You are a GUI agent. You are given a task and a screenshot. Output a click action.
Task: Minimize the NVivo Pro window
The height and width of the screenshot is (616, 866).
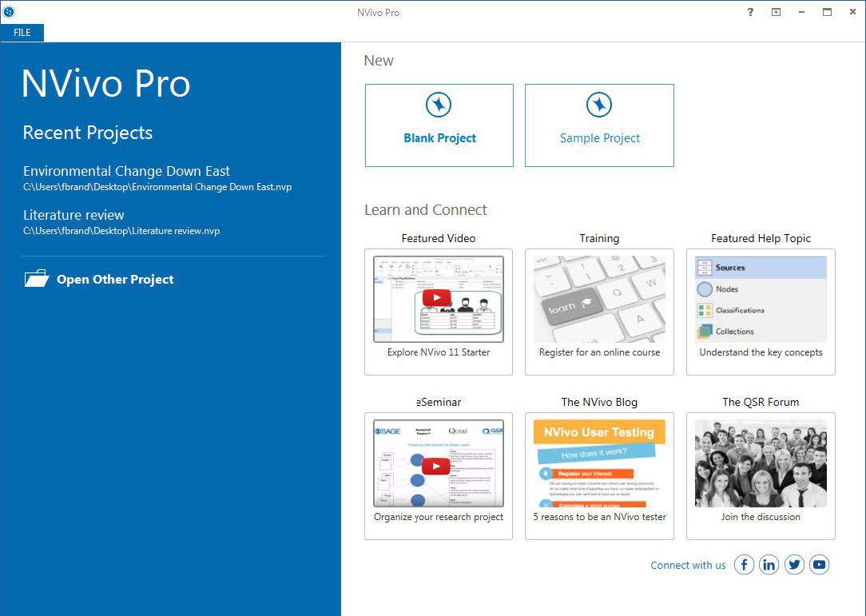point(801,12)
